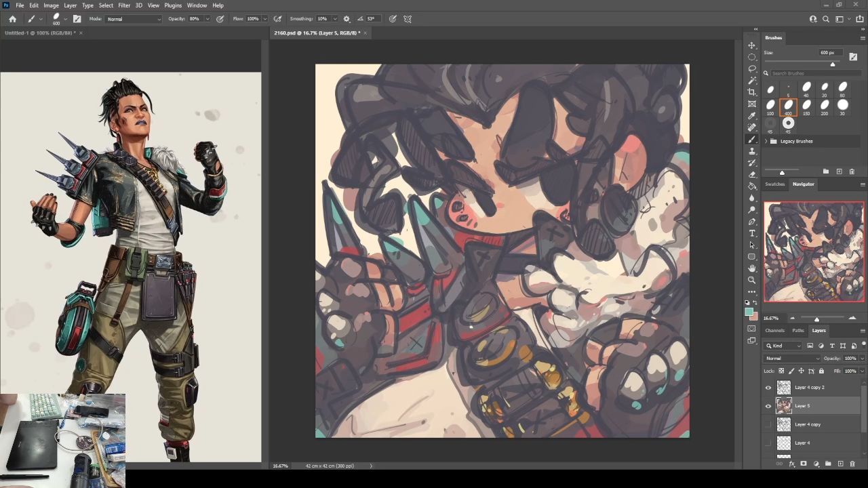Open Layers blend mode Normal dropdown
Image resolution: width=868 pixels, height=488 pixels.
point(793,359)
